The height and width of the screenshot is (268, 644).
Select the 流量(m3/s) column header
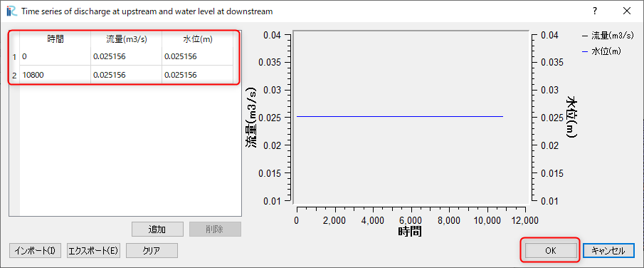point(127,39)
